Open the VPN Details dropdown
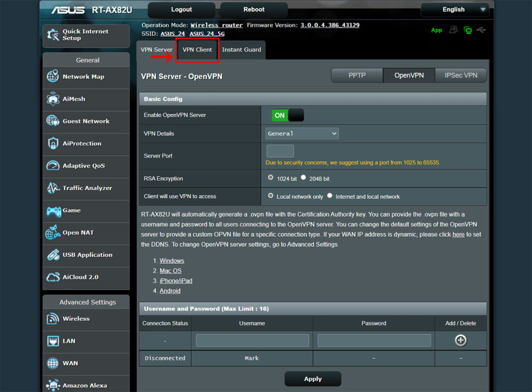532x392 pixels. click(301, 133)
